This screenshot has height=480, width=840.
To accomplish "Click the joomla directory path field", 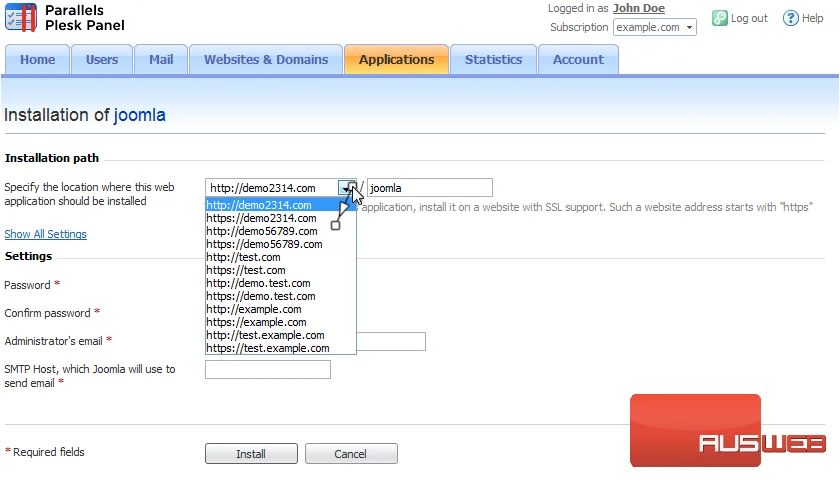I will tap(430, 188).
